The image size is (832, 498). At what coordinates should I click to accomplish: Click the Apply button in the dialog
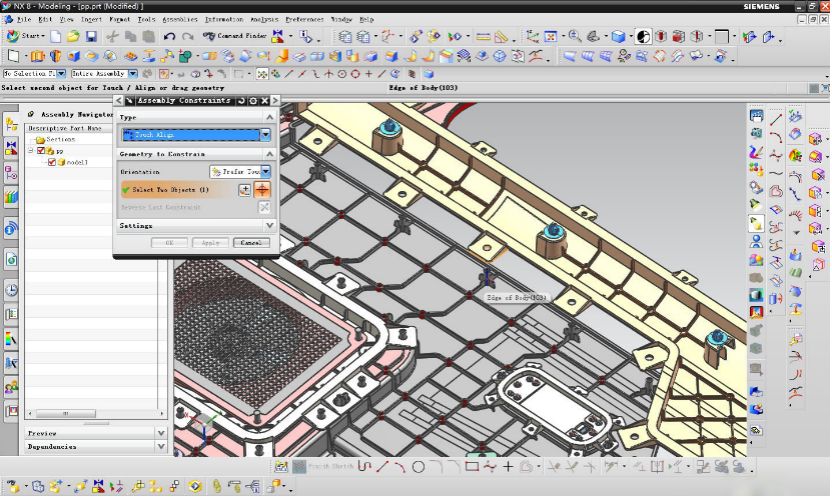pos(210,242)
